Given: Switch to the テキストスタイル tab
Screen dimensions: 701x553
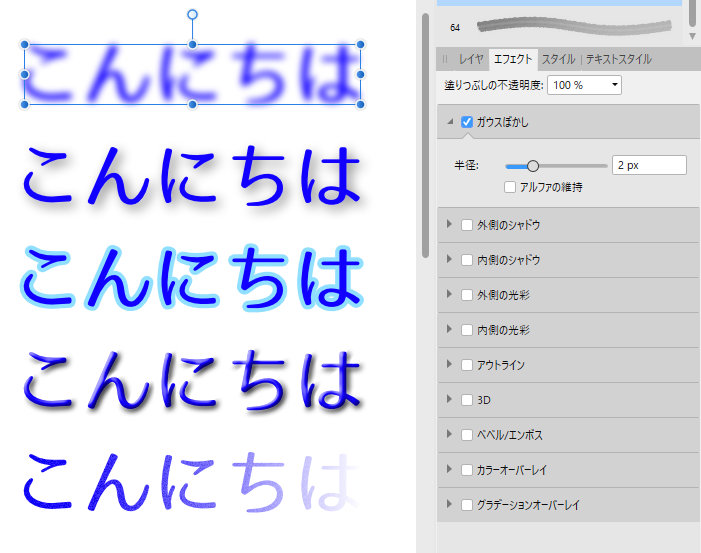Looking at the screenshot, I should 619,59.
